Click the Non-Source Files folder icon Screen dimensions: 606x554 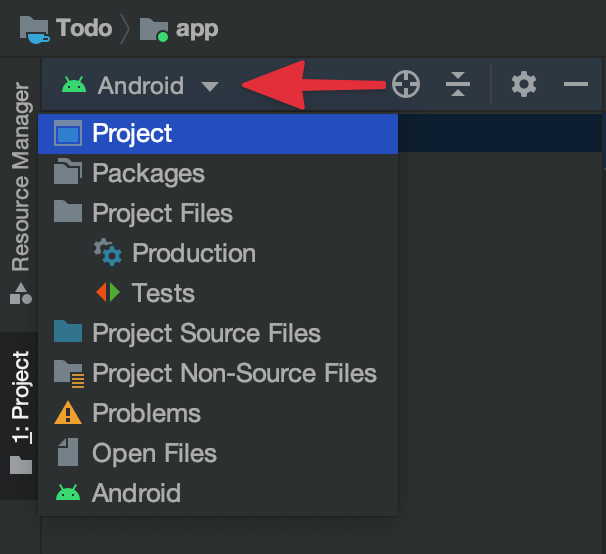pos(69,373)
